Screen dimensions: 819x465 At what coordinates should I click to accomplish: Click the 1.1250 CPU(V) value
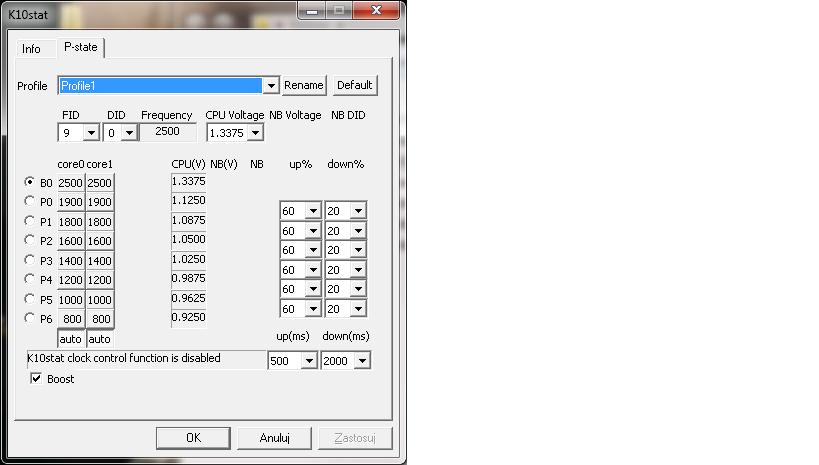point(189,201)
